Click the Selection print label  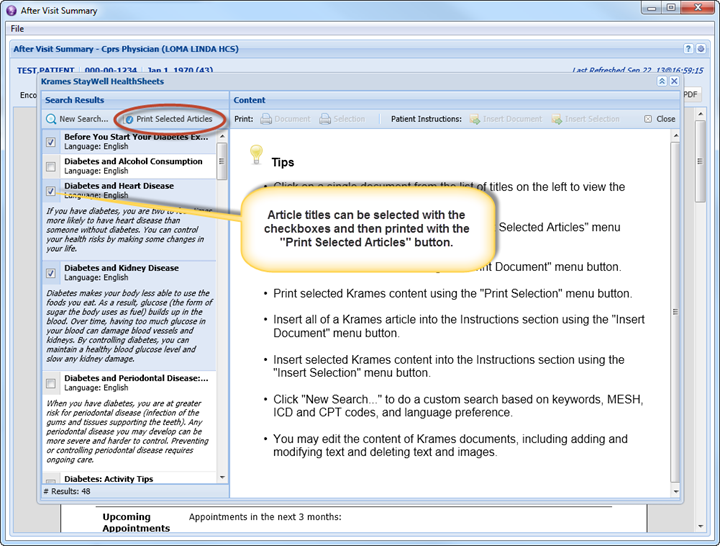pyautogui.click(x=349, y=119)
